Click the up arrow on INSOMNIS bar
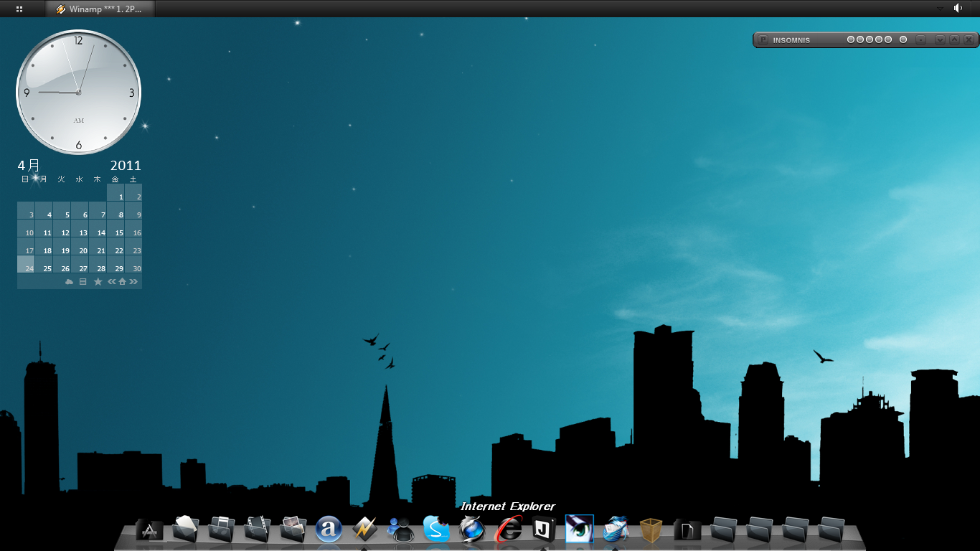 click(x=954, y=39)
